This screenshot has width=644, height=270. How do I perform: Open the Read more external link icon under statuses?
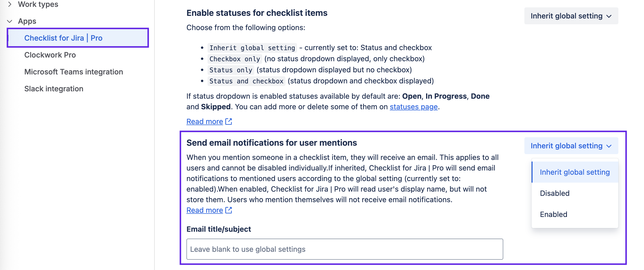(x=228, y=122)
